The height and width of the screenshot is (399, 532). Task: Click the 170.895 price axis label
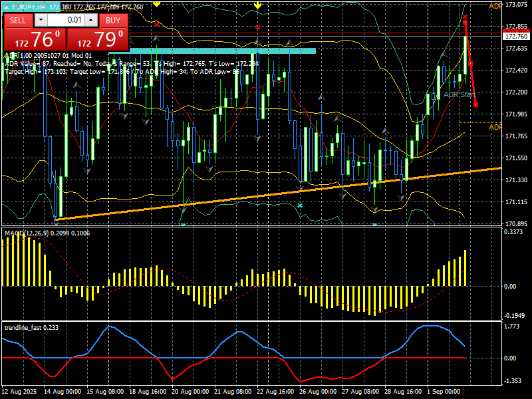point(517,223)
